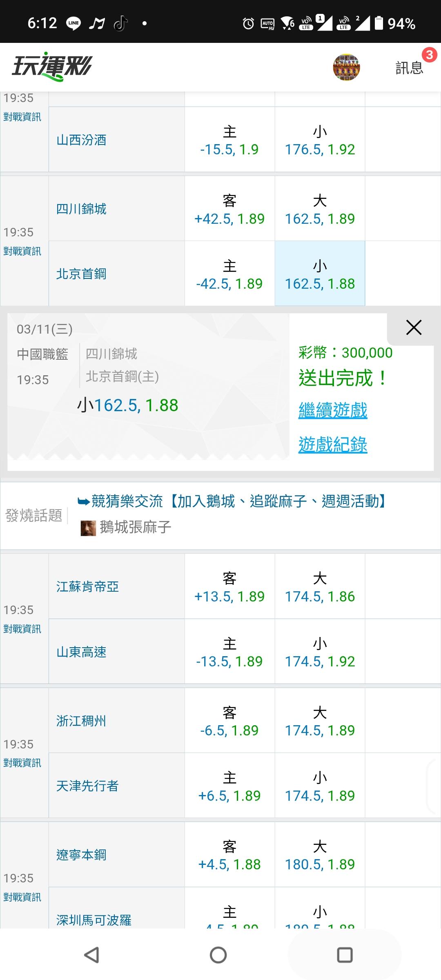Click the 繼續遊戲 link

[333, 410]
